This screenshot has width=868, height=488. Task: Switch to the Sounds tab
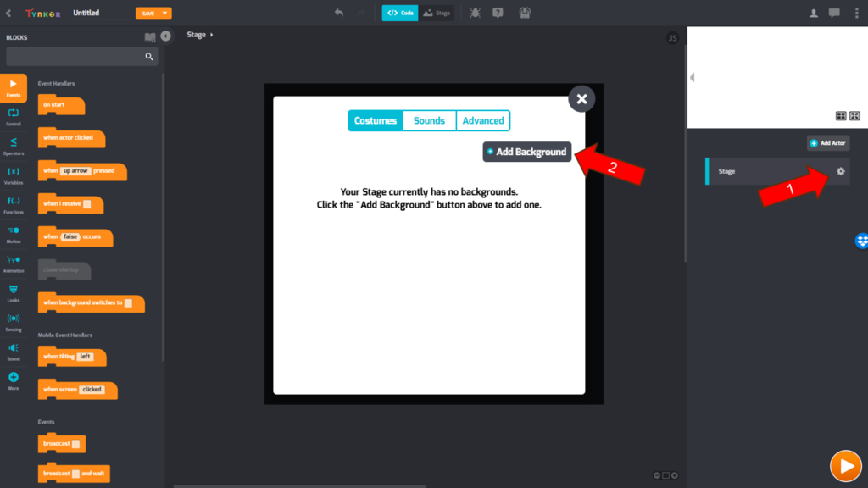[429, 120]
